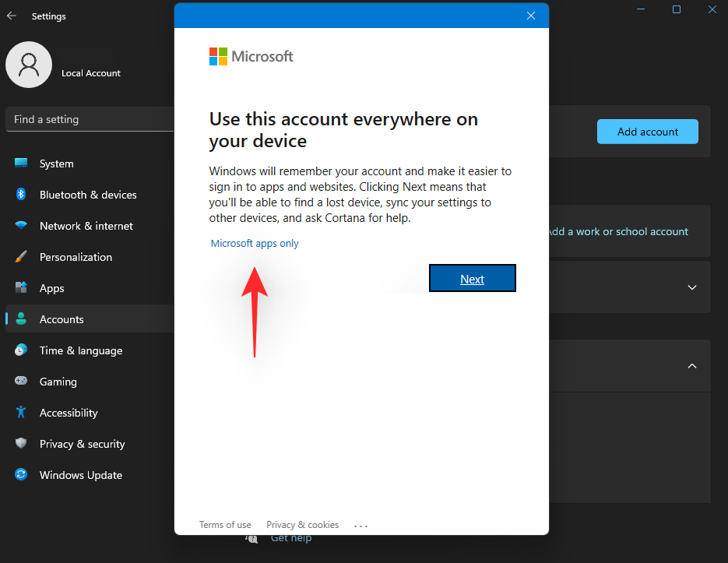The height and width of the screenshot is (563, 728).
Task: Click the Windows Update sync icon
Action: (x=21, y=475)
